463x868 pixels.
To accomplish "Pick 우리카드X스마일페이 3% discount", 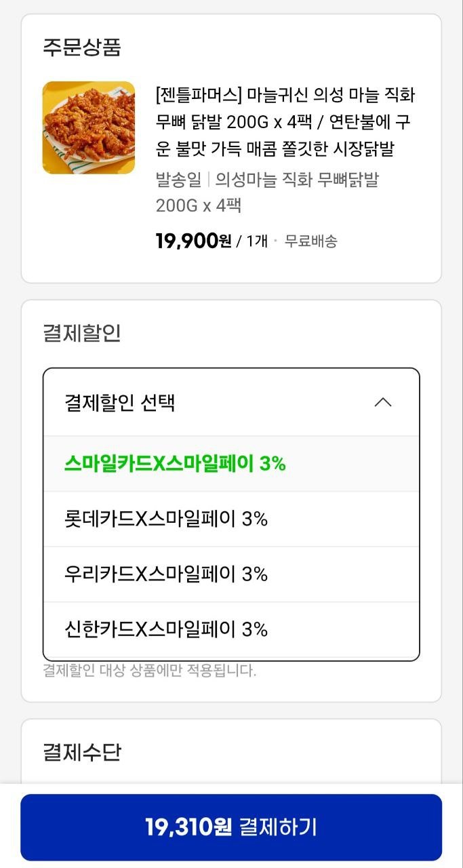I will [x=166, y=574].
